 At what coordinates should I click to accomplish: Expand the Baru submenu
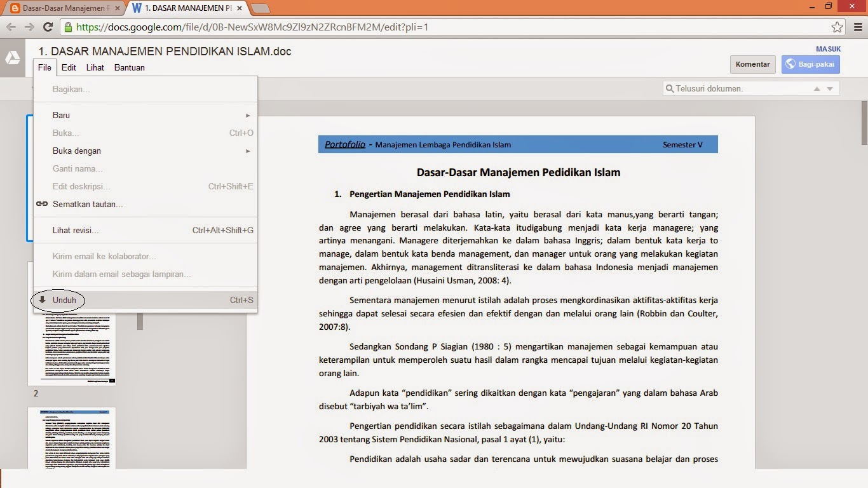tap(146, 115)
